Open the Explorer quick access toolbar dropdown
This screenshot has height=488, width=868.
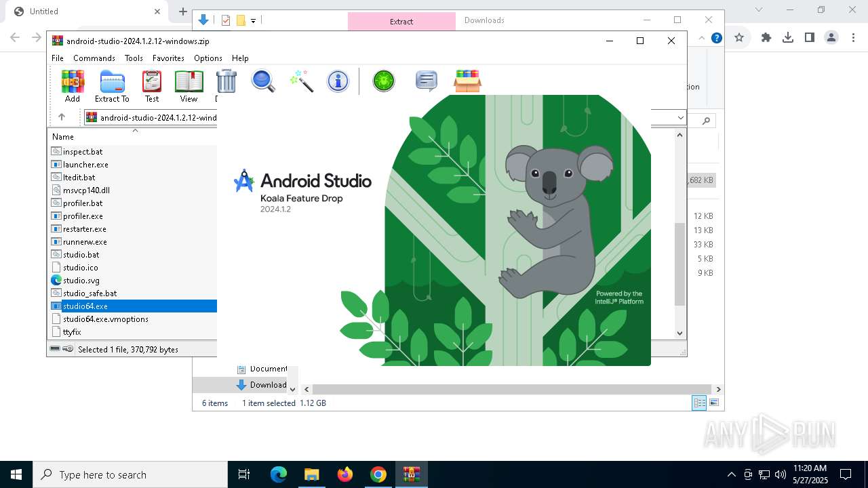(253, 21)
